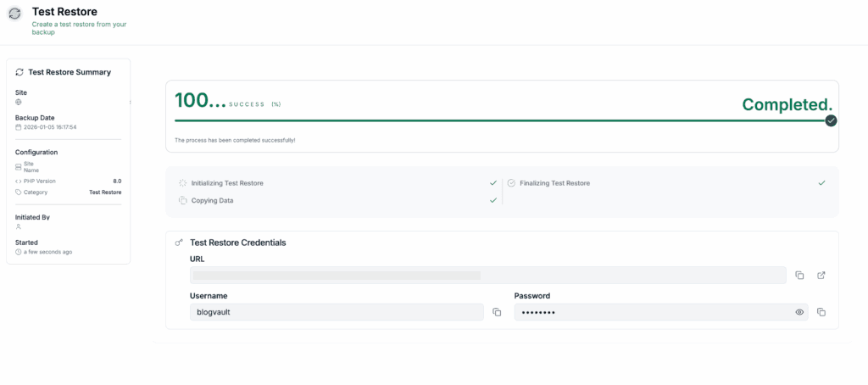
Task: Click the key icon beside Test Restore Credentials
Action: 179,243
